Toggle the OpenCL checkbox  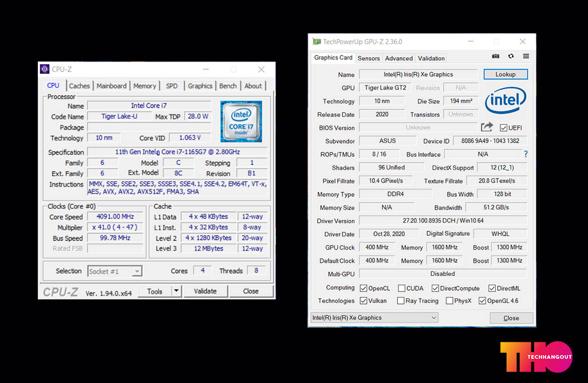coord(364,288)
